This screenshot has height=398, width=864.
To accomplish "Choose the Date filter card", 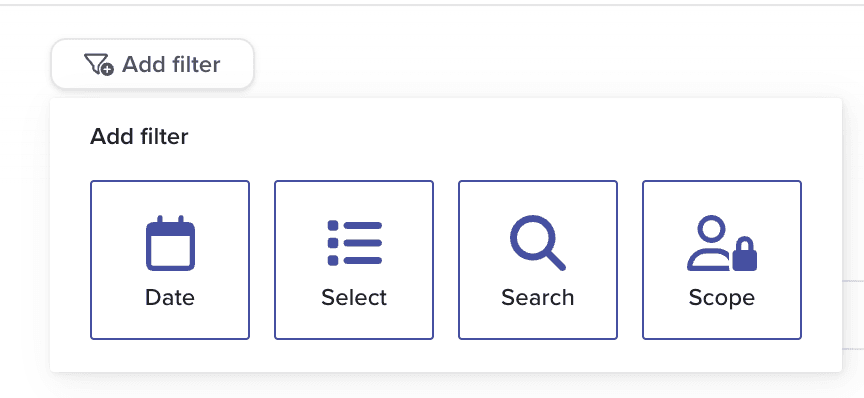I will (x=170, y=260).
